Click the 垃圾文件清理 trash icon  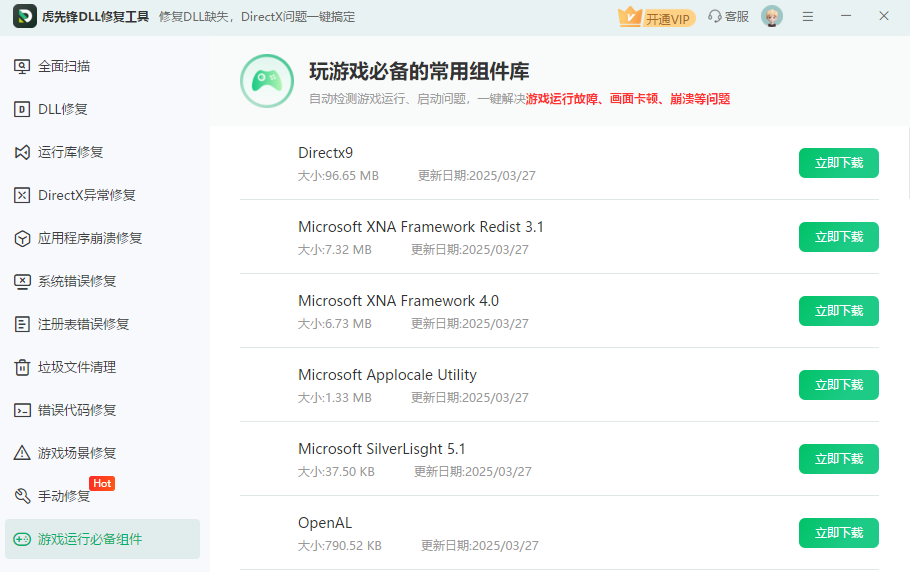pyautogui.click(x=21, y=367)
